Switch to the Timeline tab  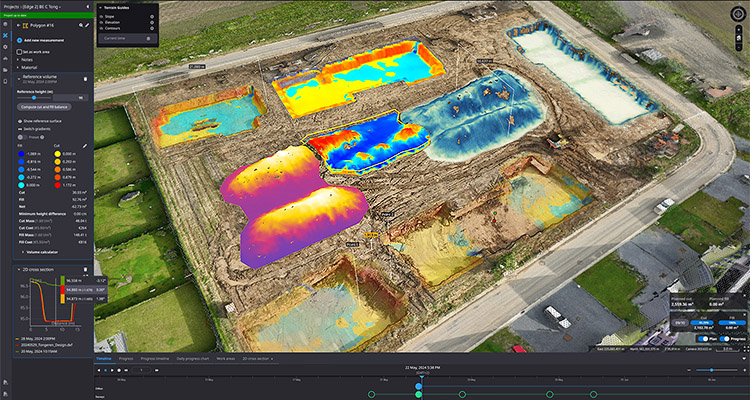104,358
